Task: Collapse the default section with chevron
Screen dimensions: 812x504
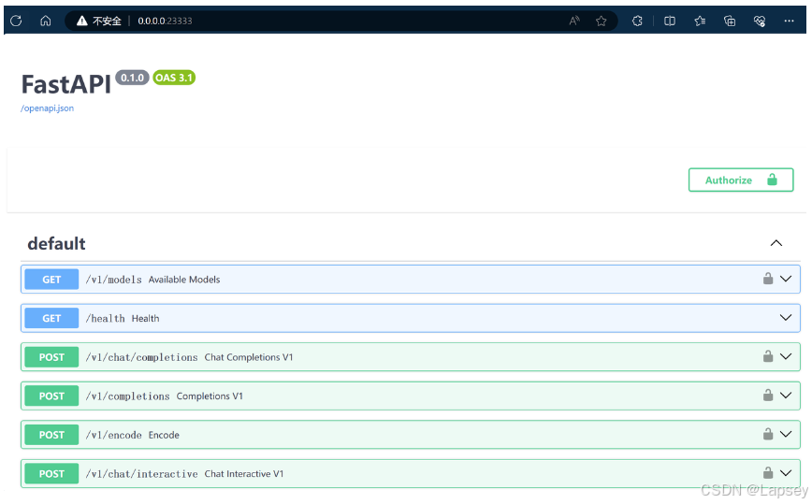Action: [776, 243]
